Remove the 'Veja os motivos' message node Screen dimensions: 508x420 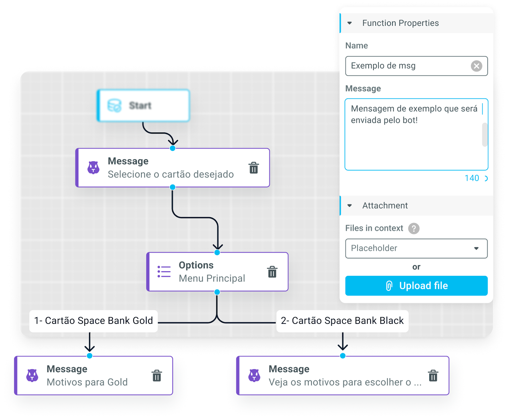pos(433,376)
